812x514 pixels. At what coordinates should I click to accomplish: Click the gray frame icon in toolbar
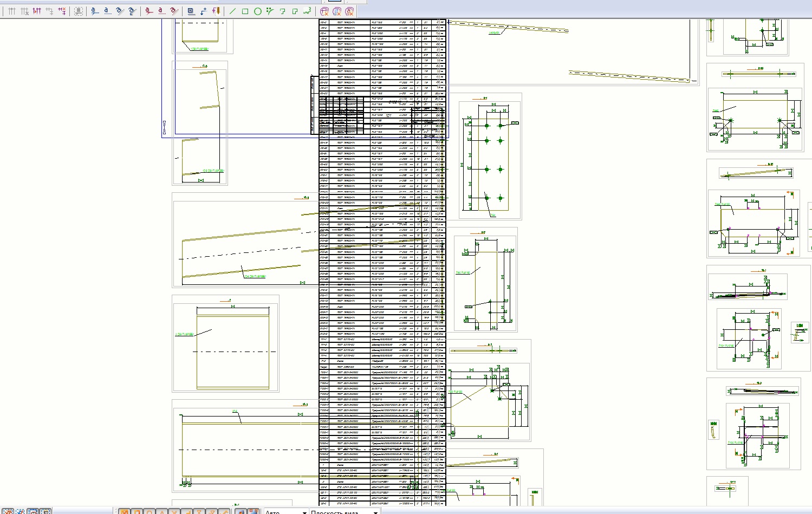(x=79, y=11)
